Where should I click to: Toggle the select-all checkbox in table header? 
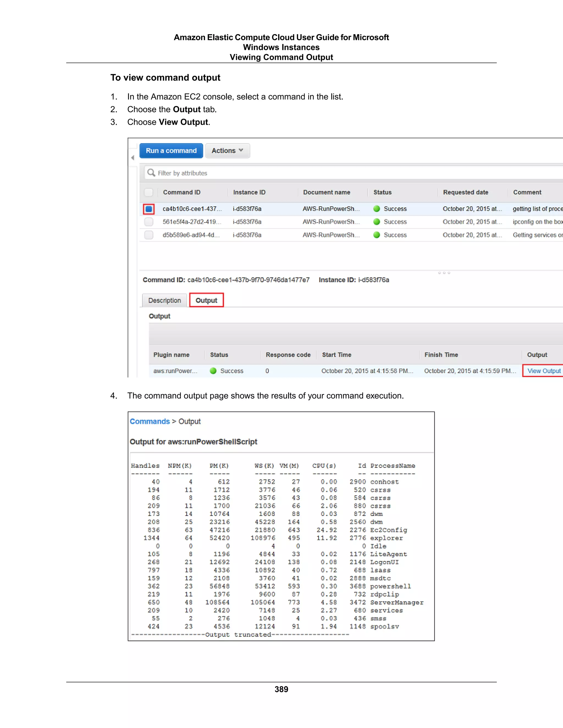point(149,192)
